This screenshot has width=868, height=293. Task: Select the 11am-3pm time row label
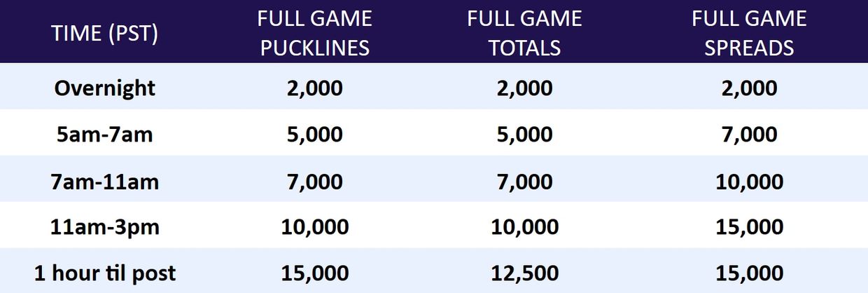coord(105,227)
